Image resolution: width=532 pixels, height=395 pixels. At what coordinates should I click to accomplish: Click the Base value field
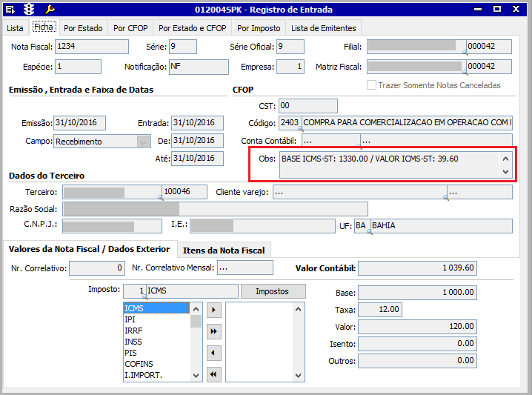417,293
